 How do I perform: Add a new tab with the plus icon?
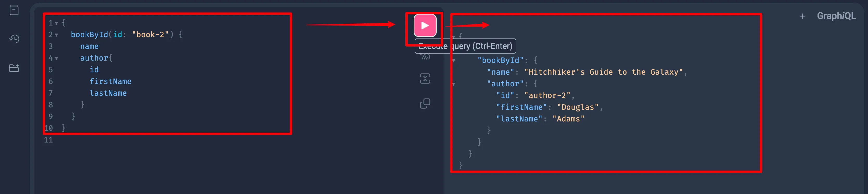[802, 16]
